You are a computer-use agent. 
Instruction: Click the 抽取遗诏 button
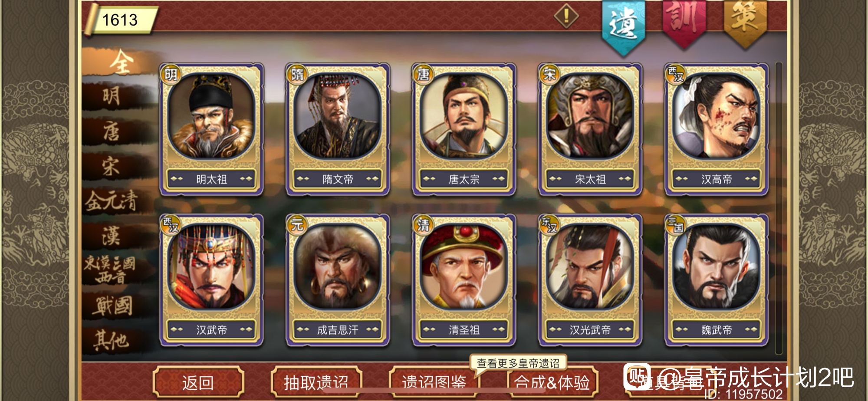pyautogui.click(x=316, y=382)
